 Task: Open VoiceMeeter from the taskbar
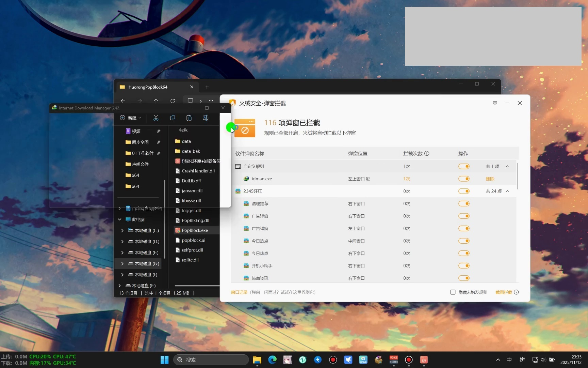click(x=394, y=360)
